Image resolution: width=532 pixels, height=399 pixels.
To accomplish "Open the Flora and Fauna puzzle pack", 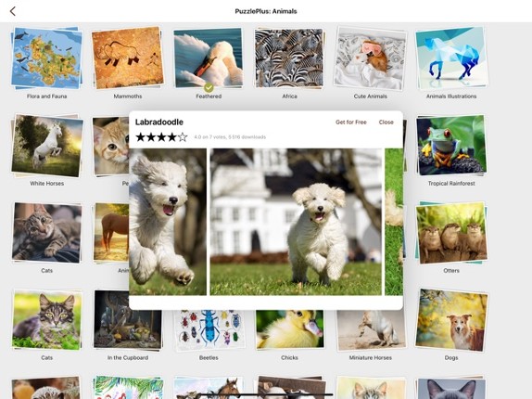I will (47, 58).
